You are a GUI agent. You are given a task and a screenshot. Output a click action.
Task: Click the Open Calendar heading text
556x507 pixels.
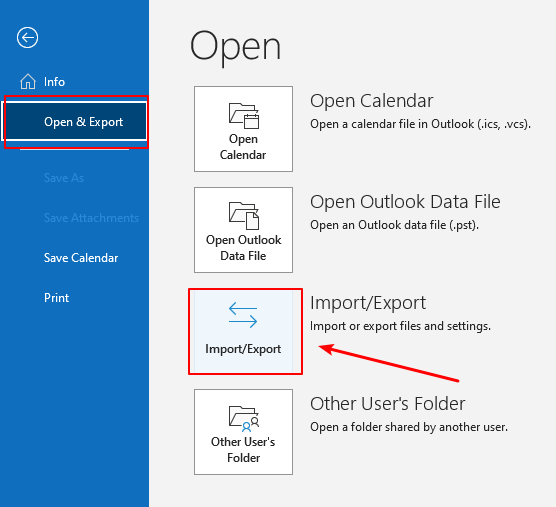[x=372, y=101]
